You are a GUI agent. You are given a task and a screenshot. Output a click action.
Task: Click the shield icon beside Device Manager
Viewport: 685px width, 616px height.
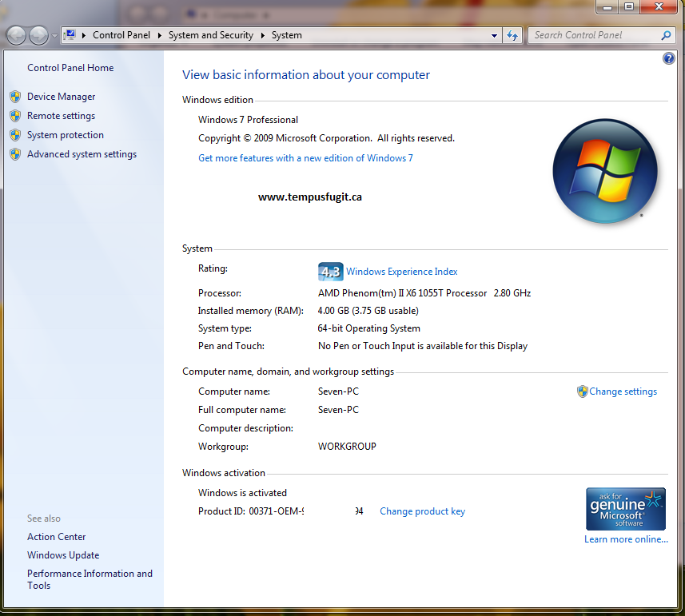point(15,97)
